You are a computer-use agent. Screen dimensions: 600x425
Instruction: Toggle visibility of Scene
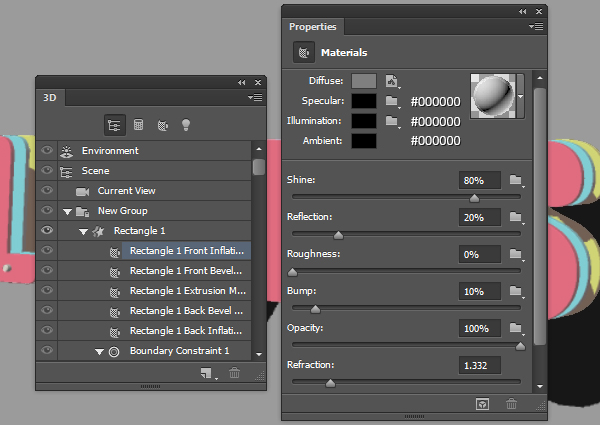[47, 170]
